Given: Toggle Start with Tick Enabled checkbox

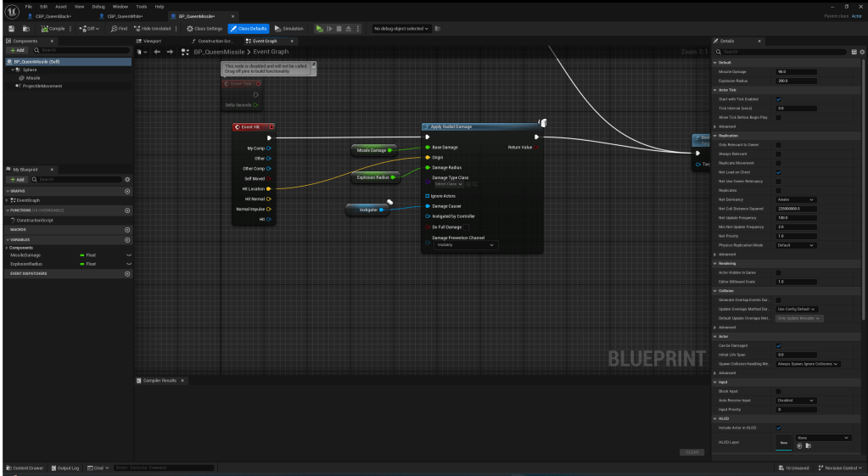Looking at the screenshot, I should (779, 99).
